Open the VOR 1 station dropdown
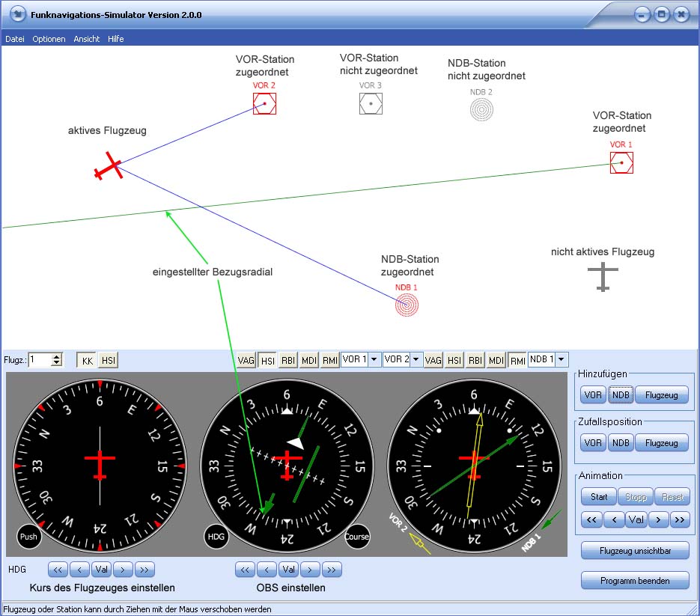The image size is (700, 616). [x=374, y=359]
